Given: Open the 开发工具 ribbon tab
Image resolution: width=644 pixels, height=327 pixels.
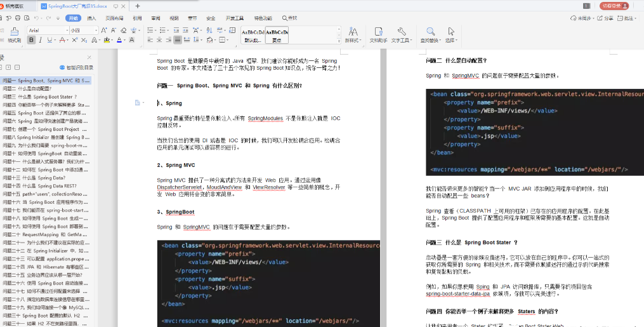Looking at the screenshot, I should tap(235, 18).
